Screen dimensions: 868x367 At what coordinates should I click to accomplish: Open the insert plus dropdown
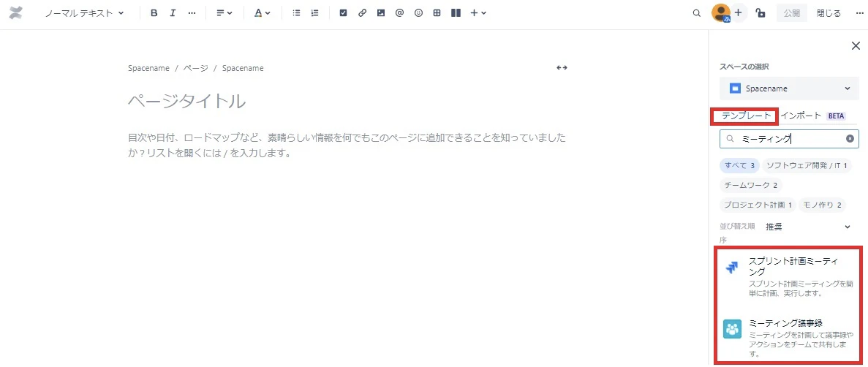(478, 13)
